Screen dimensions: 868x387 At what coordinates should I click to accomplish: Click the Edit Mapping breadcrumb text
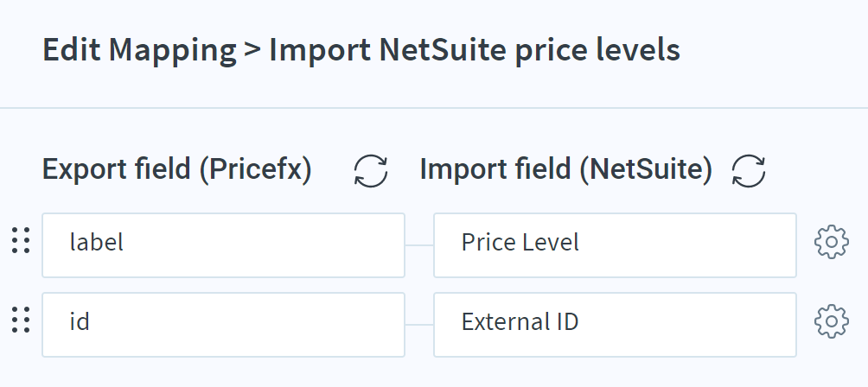[x=139, y=50]
